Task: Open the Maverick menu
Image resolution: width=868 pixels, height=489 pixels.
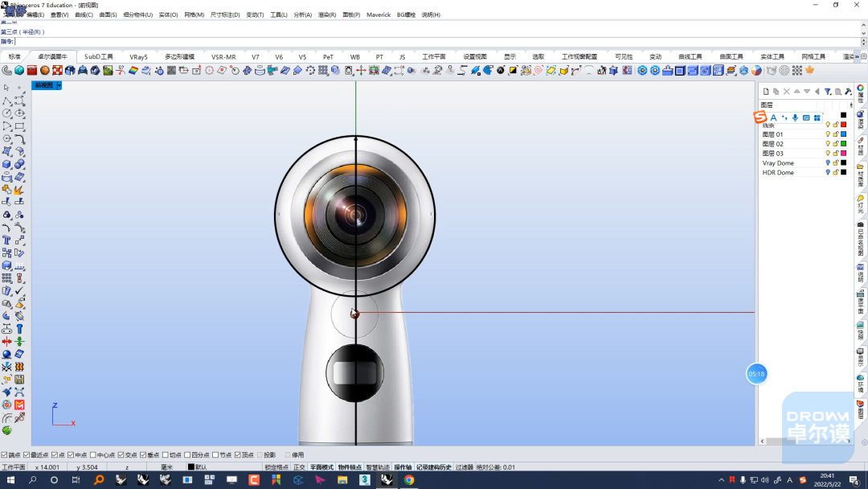Action: [x=379, y=15]
